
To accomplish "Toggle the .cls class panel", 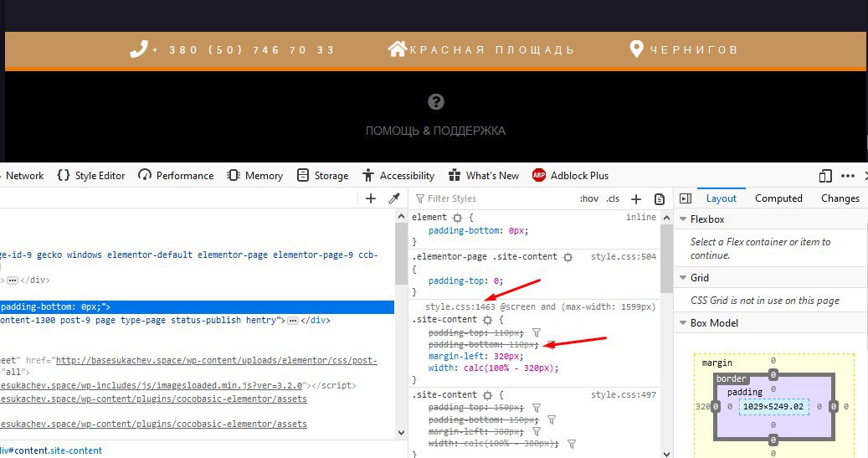I will click(x=613, y=198).
